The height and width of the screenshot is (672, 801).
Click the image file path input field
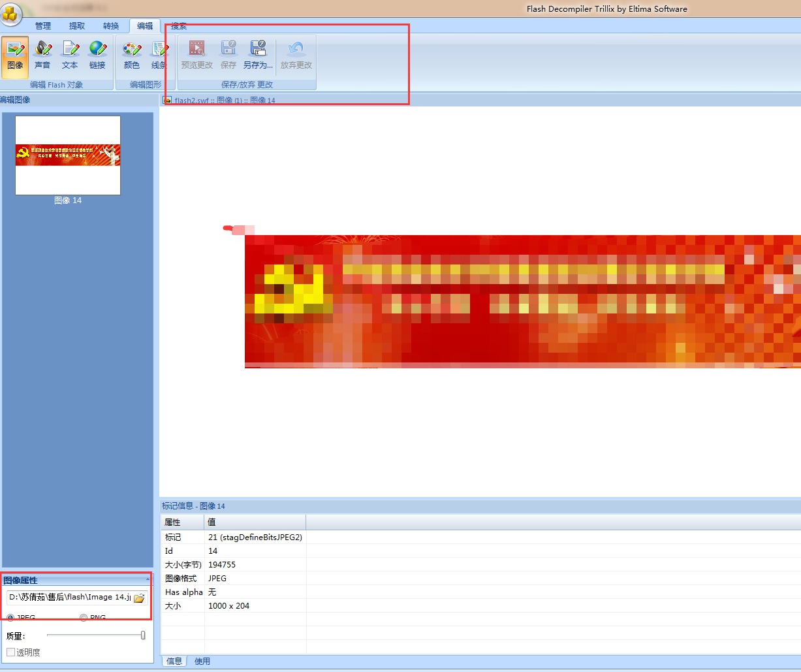(70, 598)
